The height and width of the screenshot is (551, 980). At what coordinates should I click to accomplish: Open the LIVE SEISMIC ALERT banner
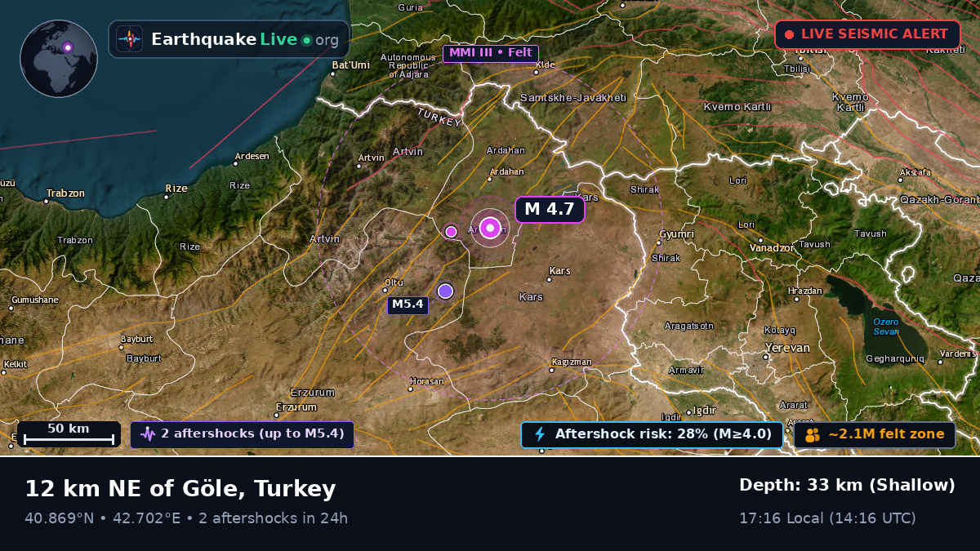(x=867, y=34)
